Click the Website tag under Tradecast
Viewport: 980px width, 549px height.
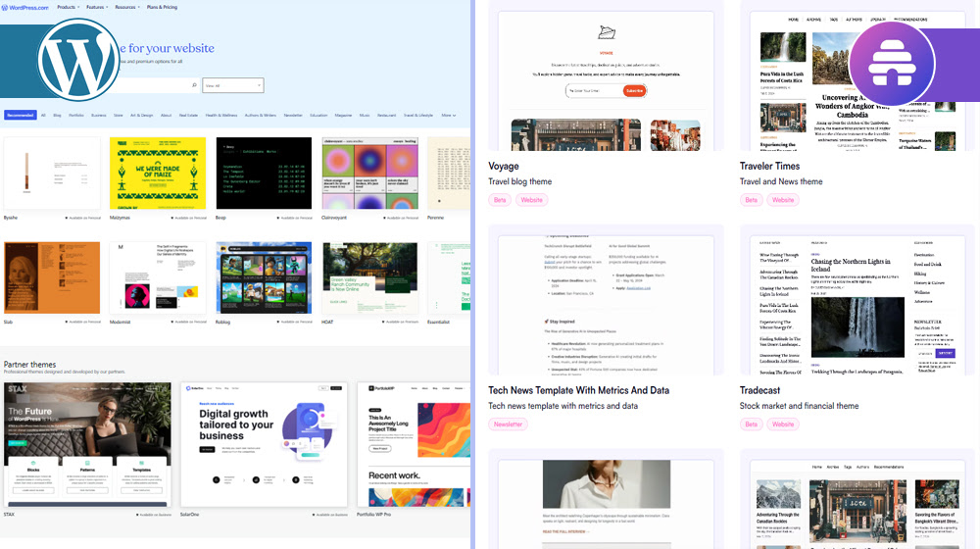(x=783, y=424)
